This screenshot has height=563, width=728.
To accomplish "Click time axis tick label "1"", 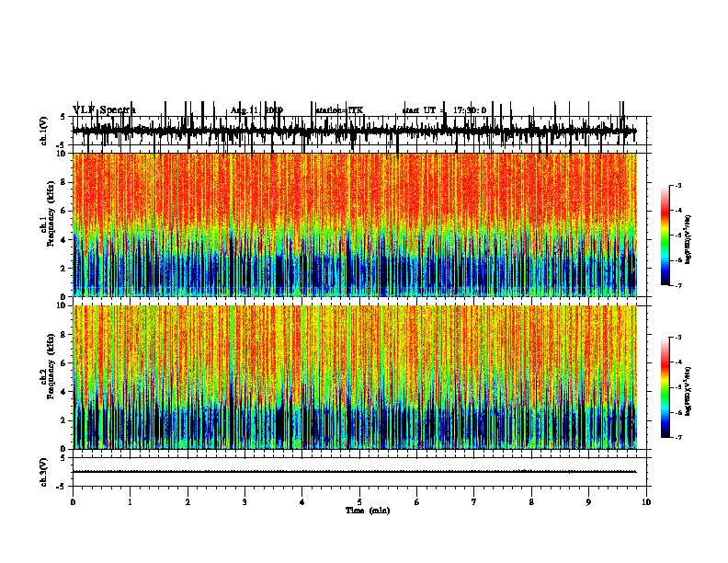I will click(130, 502).
